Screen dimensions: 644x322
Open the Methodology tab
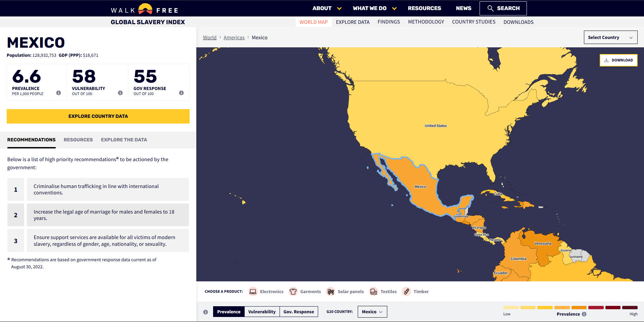point(426,22)
